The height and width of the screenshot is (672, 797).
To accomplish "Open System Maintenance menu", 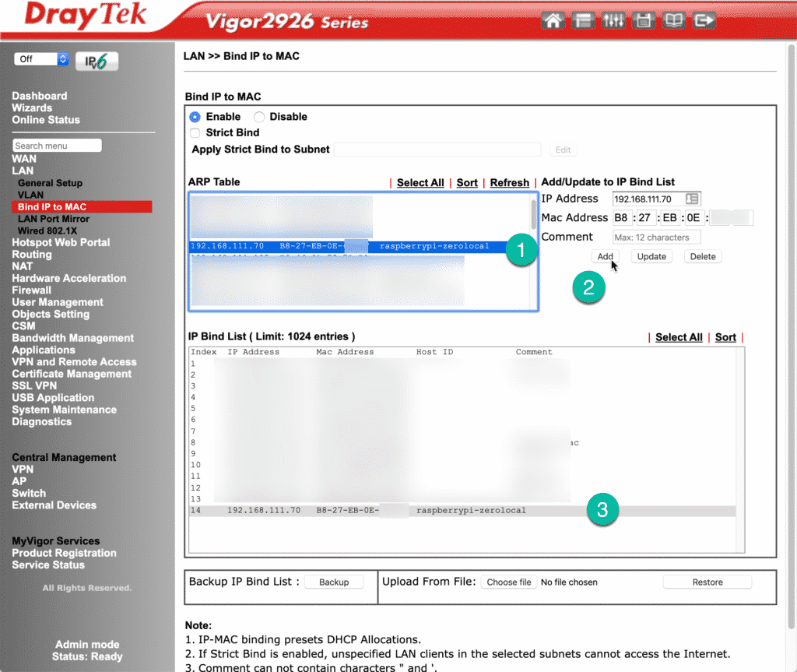I will coord(64,410).
